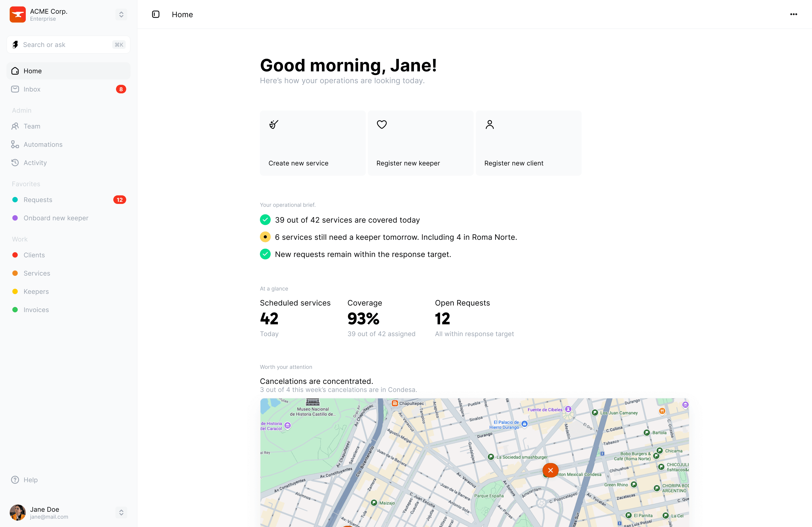Open the Activity log
Viewport: 812px width, 527px height.
(x=68, y=163)
